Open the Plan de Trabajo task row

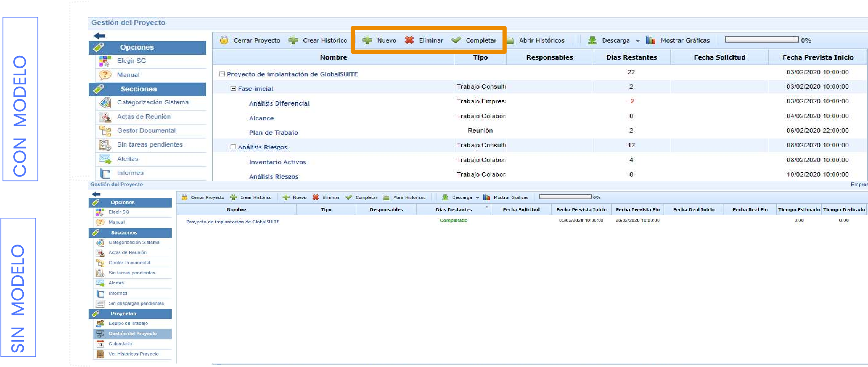(274, 133)
